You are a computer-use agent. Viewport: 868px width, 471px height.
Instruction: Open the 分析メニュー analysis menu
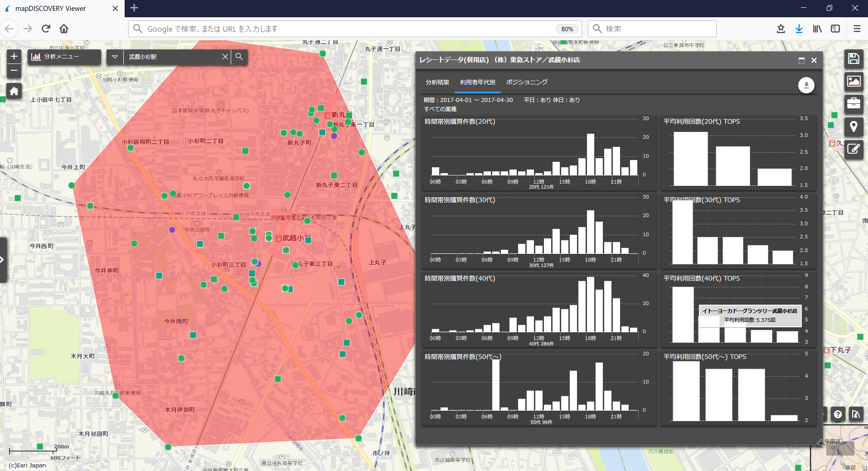[64, 57]
